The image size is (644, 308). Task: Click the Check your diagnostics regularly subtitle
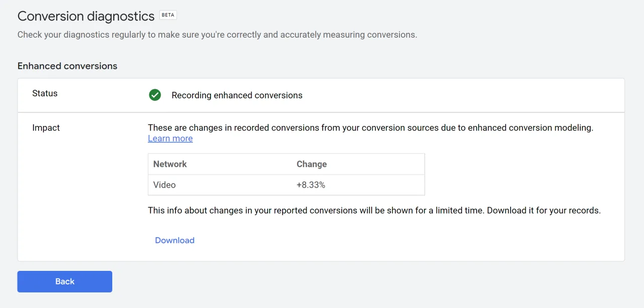tap(217, 35)
